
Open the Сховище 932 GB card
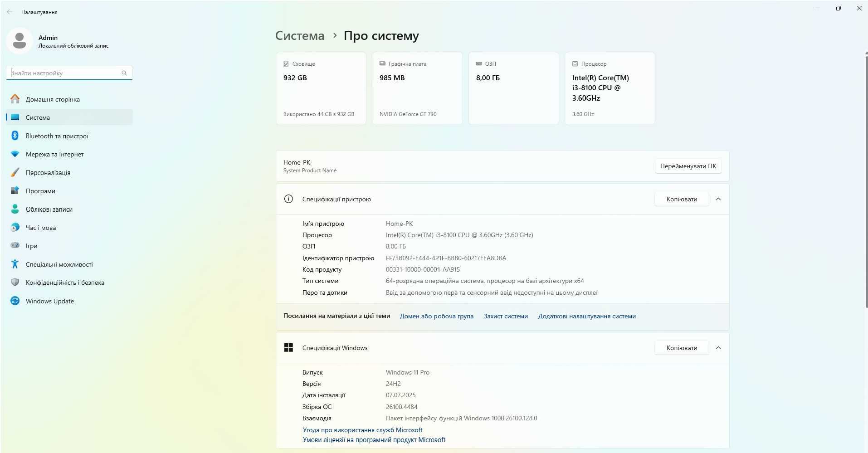pos(321,88)
